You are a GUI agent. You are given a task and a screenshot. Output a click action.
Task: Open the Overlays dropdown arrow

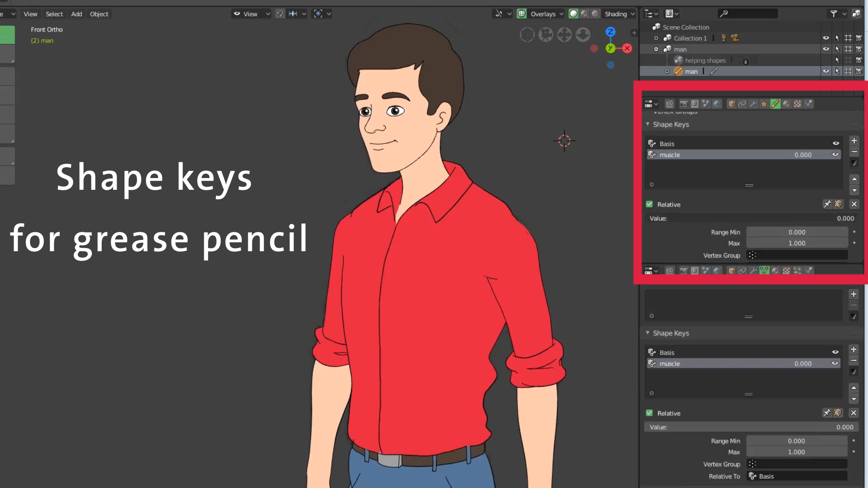[561, 14]
